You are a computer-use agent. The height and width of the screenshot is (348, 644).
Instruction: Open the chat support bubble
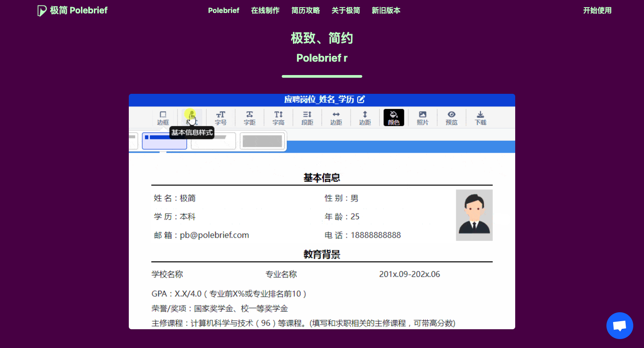coord(619,326)
